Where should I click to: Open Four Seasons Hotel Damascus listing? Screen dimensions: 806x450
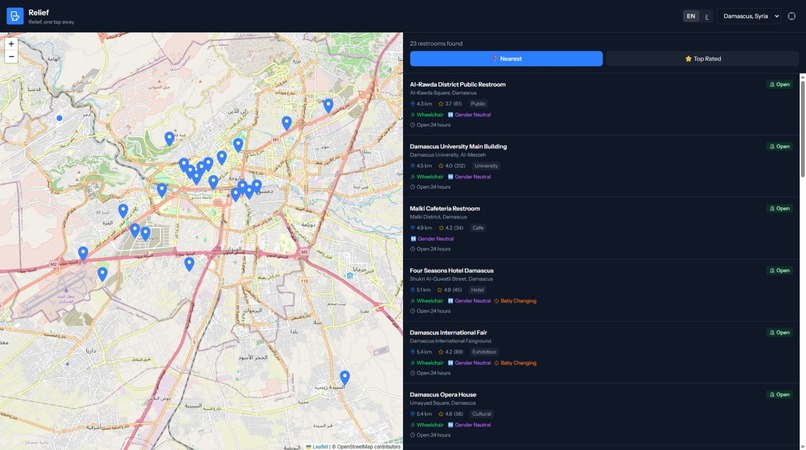[601, 291]
